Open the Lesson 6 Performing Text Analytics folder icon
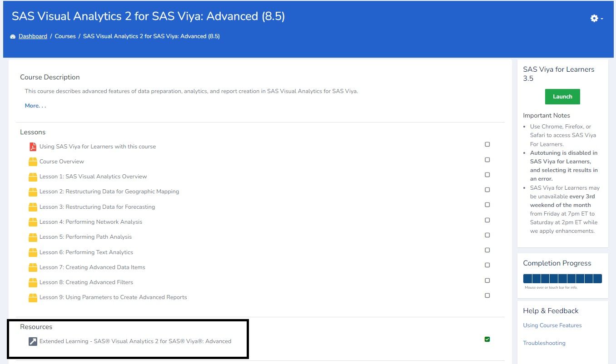Image resolution: width=616 pixels, height=364 pixels. (x=33, y=252)
